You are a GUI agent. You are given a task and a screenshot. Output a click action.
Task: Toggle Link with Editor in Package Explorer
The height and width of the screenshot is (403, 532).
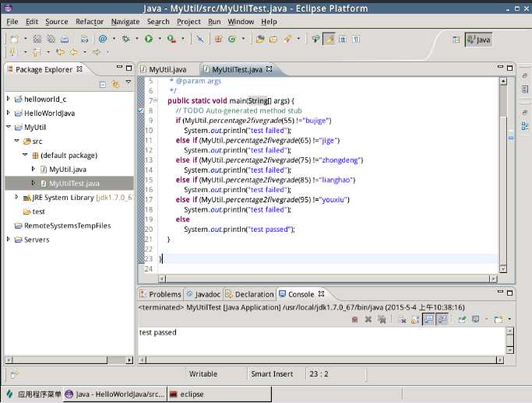click(116, 84)
